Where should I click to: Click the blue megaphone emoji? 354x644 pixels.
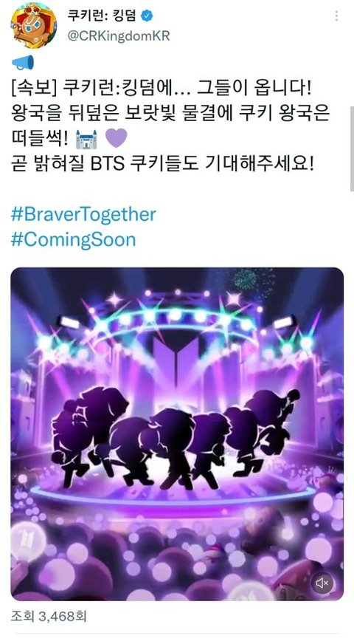[23, 63]
